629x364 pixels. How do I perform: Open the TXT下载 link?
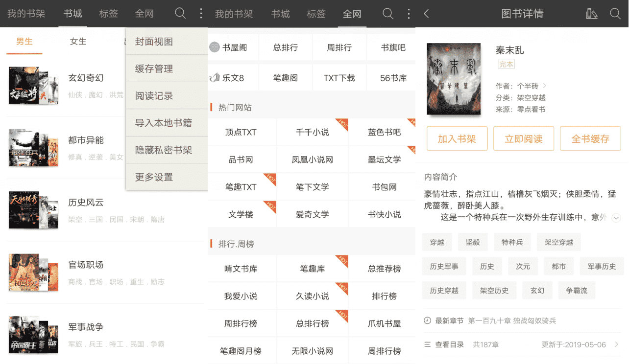[x=339, y=77]
